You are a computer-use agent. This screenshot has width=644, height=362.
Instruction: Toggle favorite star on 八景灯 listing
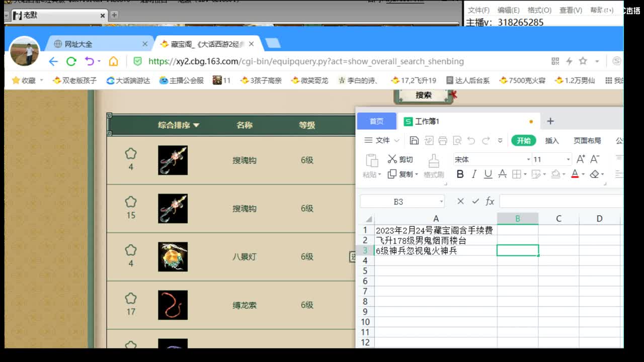click(131, 250)
